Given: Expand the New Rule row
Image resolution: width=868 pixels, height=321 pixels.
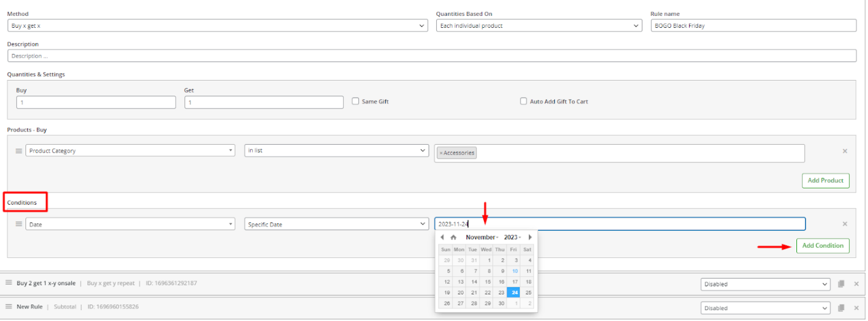Looking at the screenshot, I should [29, 307].
